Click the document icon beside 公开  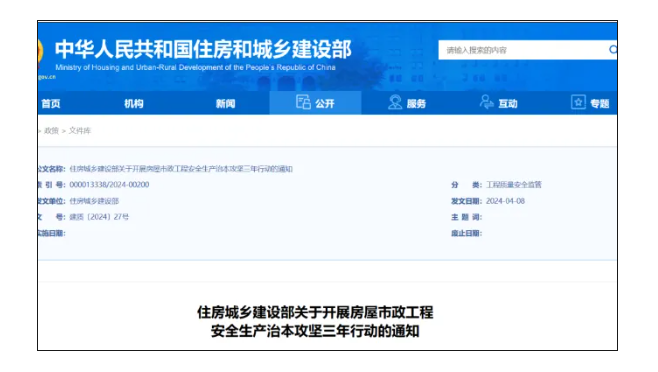[x=303, y=102]
